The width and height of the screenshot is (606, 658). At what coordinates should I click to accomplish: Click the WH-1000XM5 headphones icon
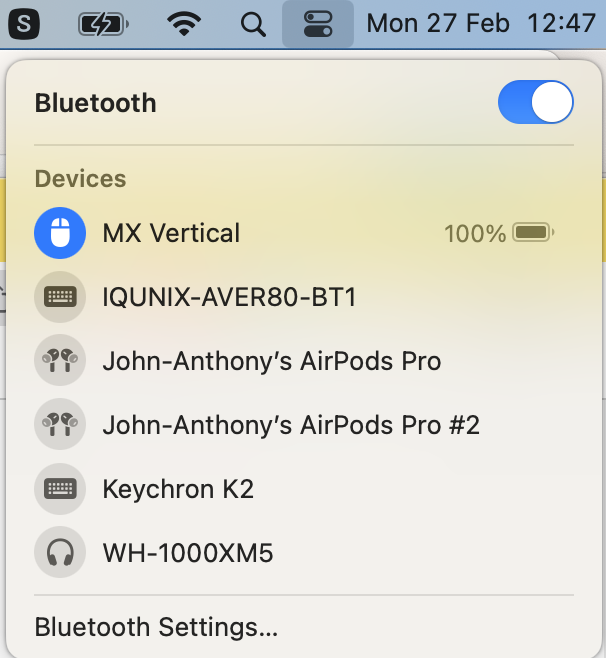click(58, 552)
